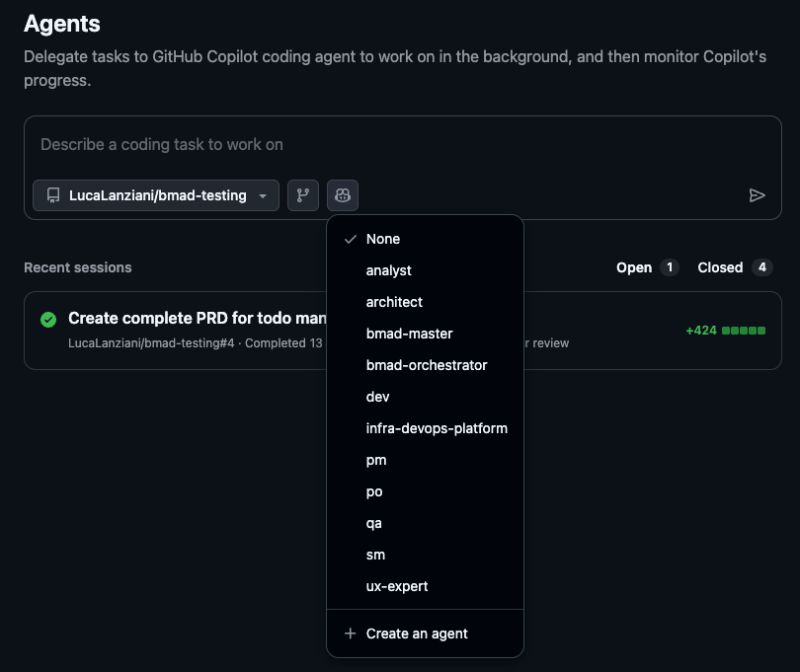Click the green completed checkmark icon
Viewport: 800px width, 672px height.
pyautogui.click(x=48, y=319)
